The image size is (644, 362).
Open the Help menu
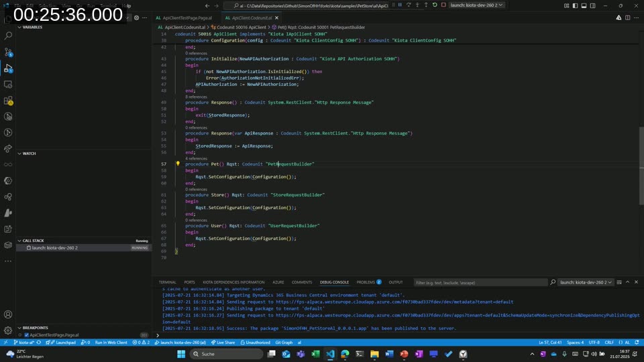(127, 6)
